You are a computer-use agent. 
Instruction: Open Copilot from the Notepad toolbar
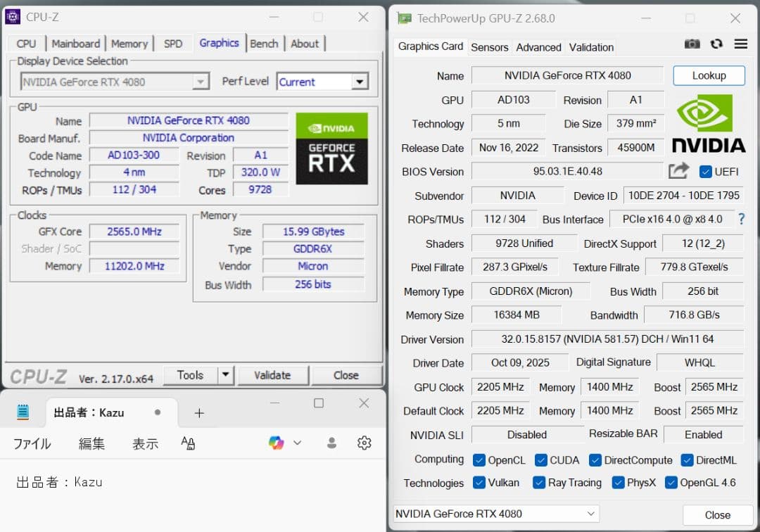[x=277, y=443]
